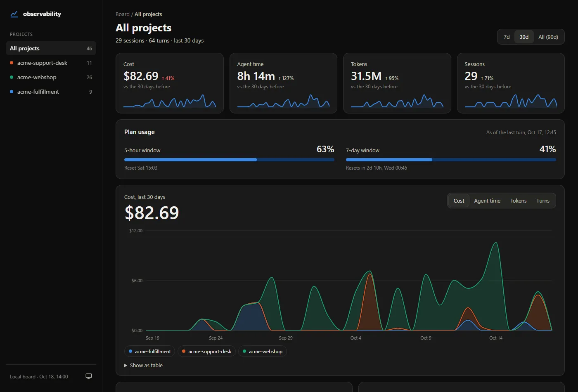Click the Cost card sparkline chart
The width and height of the screenshot is (578, 392).
click(170, 101)
